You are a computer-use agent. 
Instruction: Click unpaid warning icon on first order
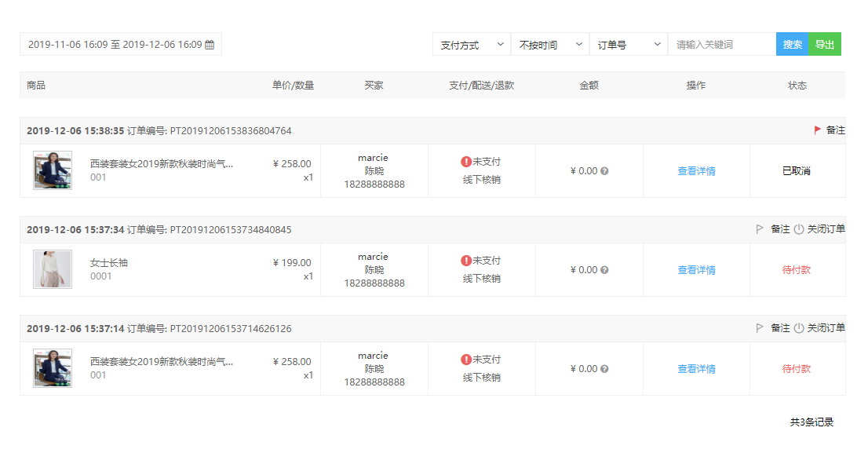pyautogui.click(x=466, y=162)
